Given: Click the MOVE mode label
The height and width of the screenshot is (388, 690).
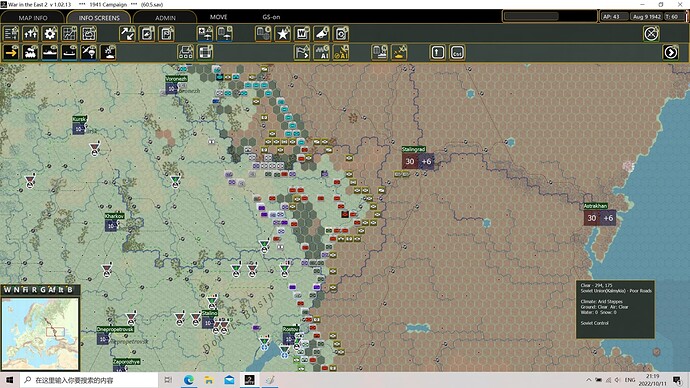Looking at the screenshot, I should click(218, 17).
